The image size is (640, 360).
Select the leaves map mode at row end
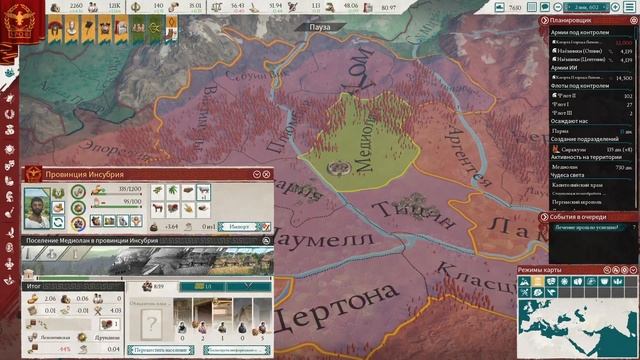[x=618, y=282]
